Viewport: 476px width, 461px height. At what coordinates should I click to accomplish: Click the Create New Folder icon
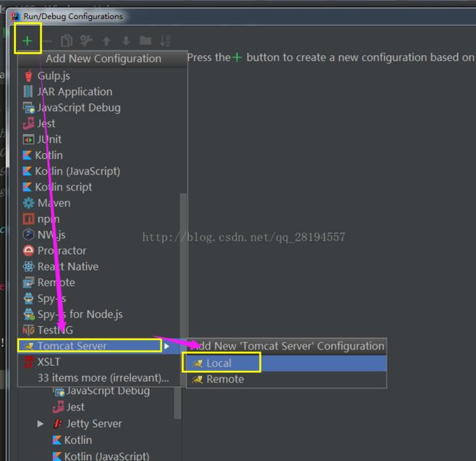(x=146, y=40)
